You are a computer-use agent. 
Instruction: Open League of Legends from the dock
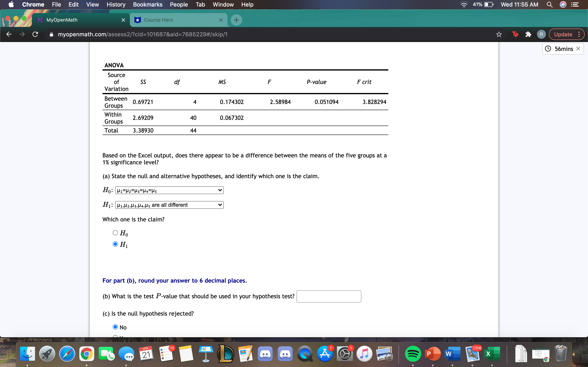coord(226,354)
